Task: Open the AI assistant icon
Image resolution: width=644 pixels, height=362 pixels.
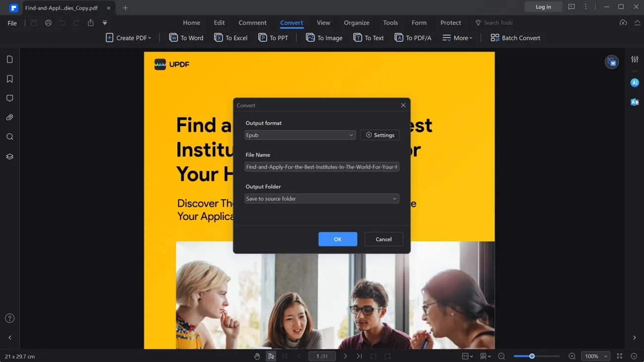Action: pos(635,83)
